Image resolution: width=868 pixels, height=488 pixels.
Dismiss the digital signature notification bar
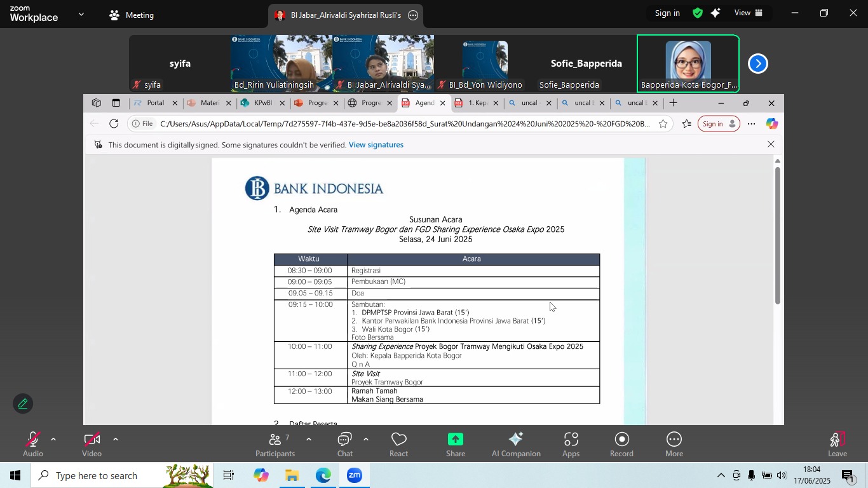(771, 144)
